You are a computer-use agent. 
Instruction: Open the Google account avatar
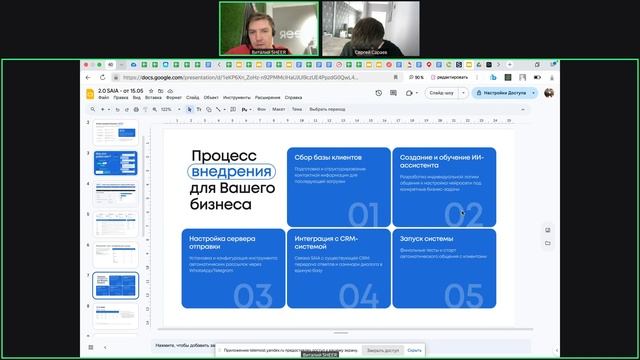click(549, 93)
